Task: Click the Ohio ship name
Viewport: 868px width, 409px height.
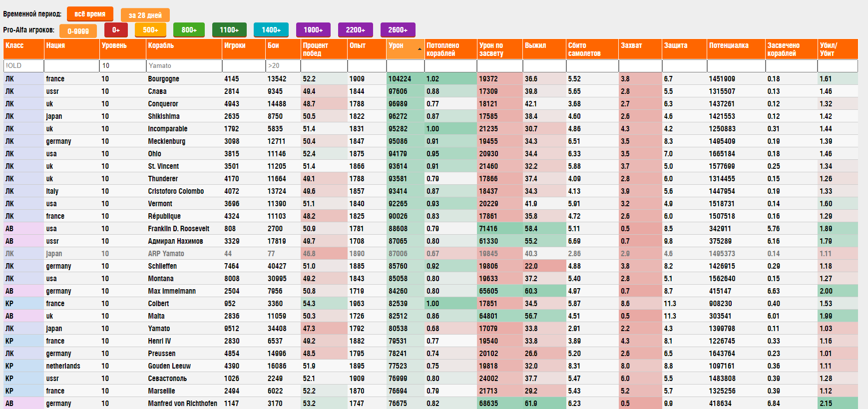Action: pos(154,154)
